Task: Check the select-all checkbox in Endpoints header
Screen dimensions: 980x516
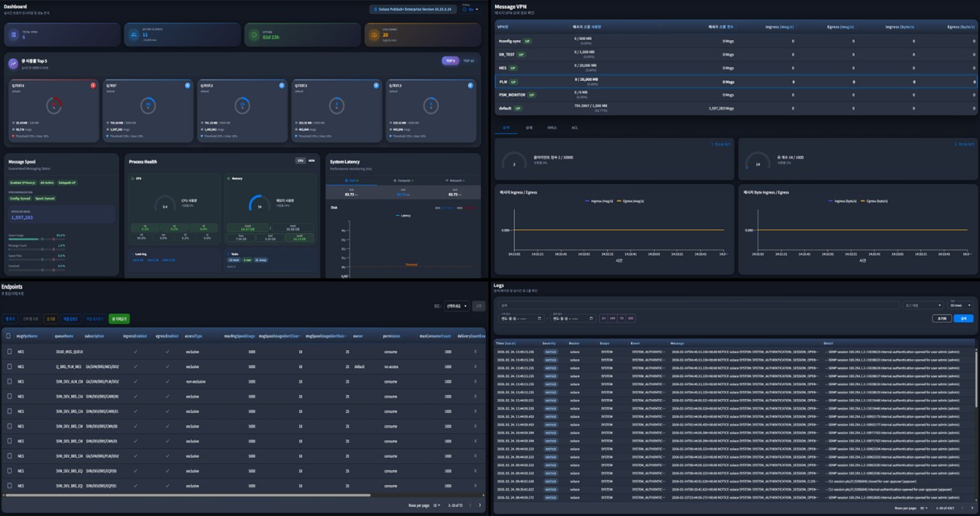Action: [x=8, y=336]
